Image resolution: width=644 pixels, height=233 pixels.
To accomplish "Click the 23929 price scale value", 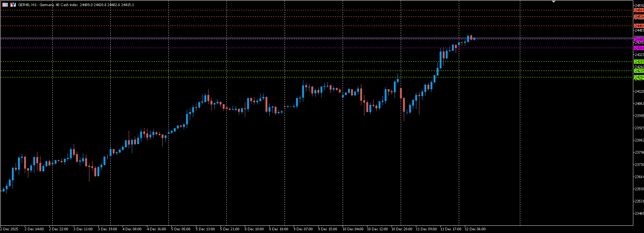I will tap(639, 128).
